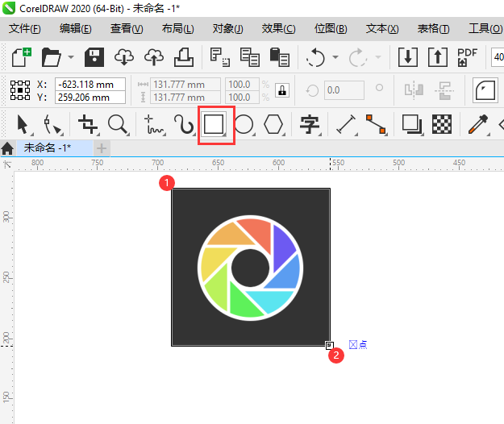Screen dimensions: 504x424
Task: Click the object origin reference grid
Action: point(20,90)
